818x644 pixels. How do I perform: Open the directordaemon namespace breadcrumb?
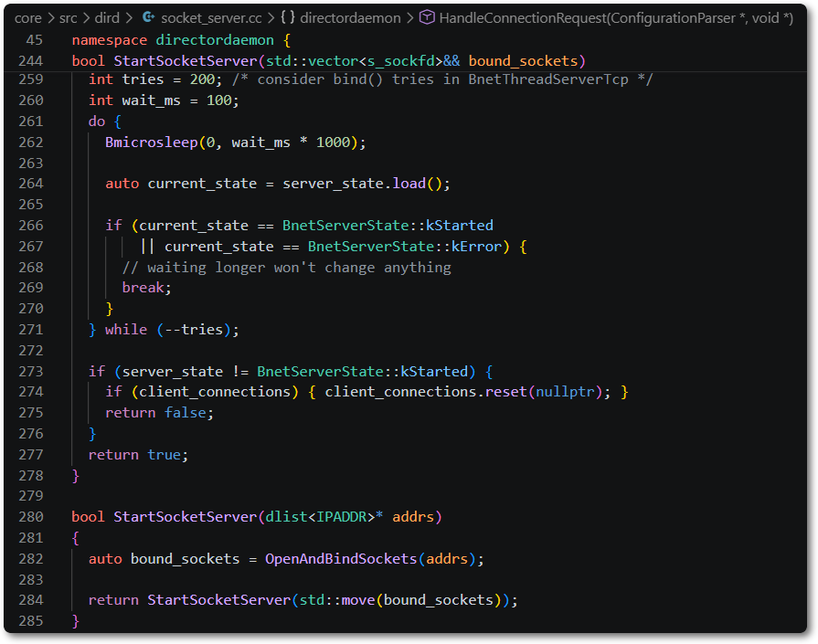350,18
